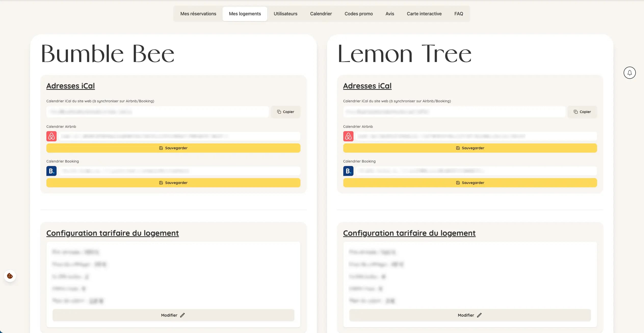Click the notification bell icon
This screenshot has height=333, width=644.
pos(629,73)
